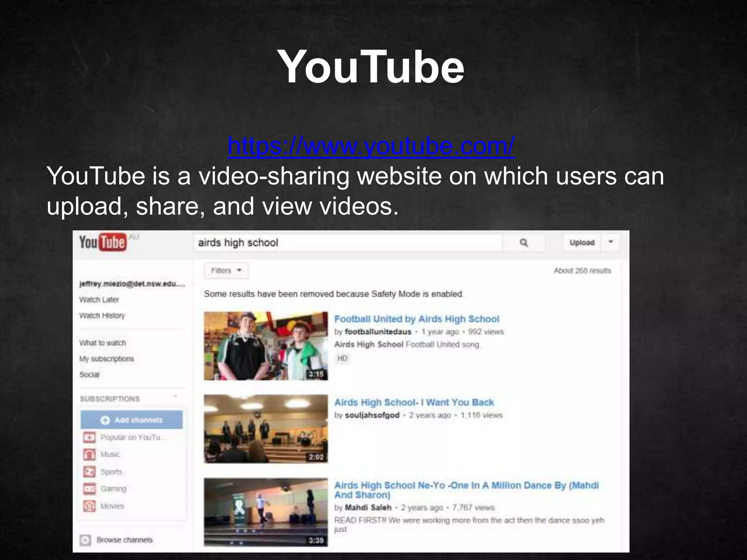Screen dimensions: 747x560
Task: Click the Upload button
Action: (x=582, y=242)
